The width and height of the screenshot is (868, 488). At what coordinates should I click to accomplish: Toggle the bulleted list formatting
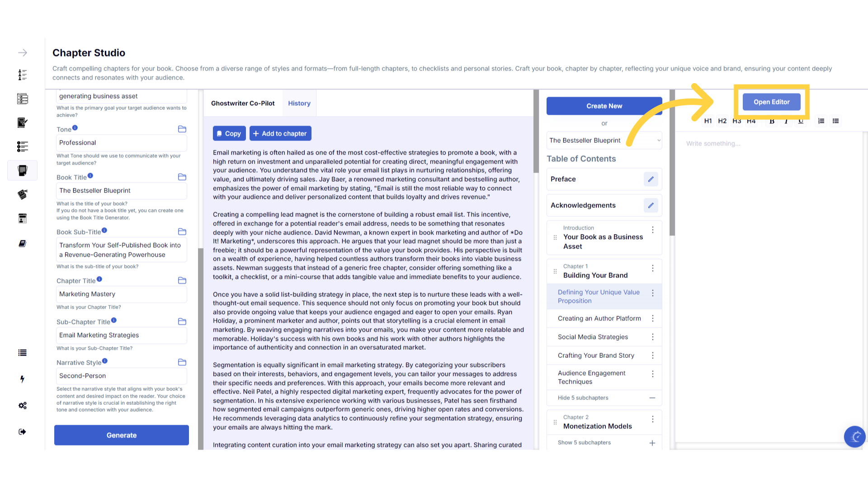836,121
